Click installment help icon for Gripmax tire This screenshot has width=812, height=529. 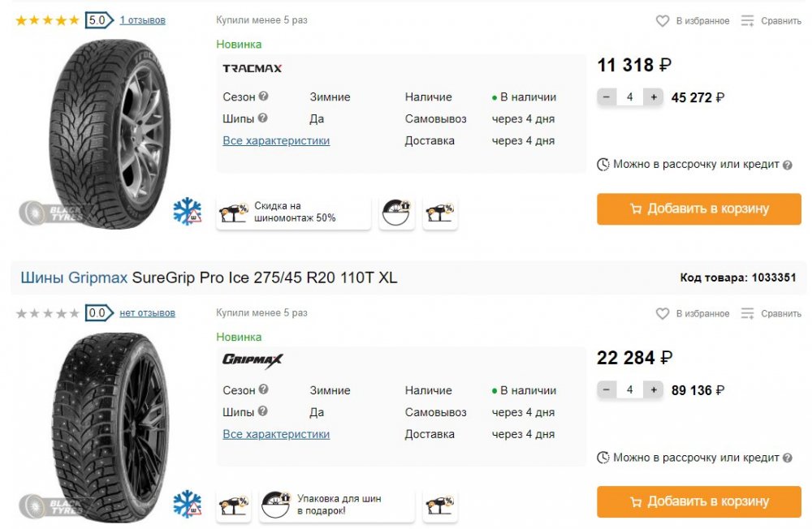(787, 458)
